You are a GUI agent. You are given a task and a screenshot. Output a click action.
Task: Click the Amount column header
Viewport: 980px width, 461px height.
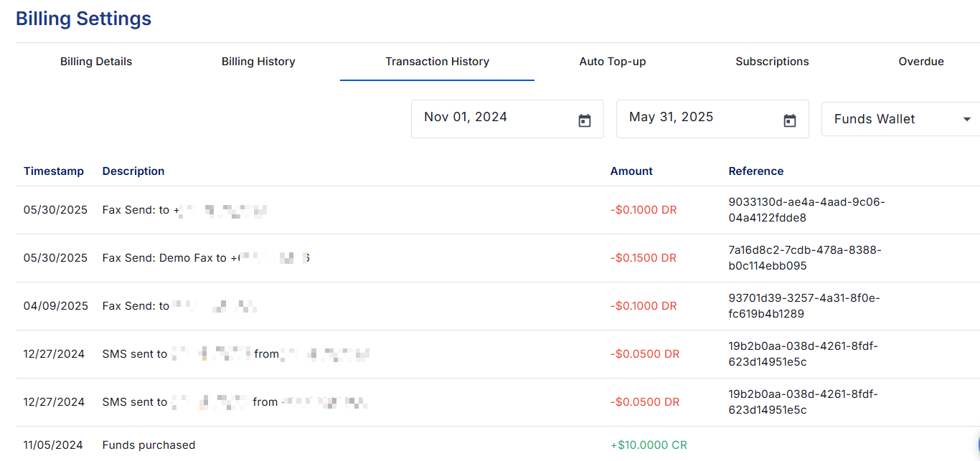point(631,171)
